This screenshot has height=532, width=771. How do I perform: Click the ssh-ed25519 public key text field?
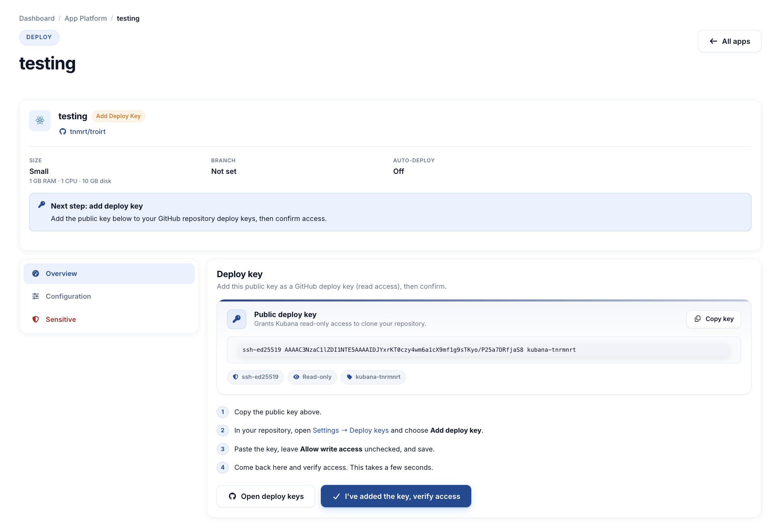click(484, 350)
